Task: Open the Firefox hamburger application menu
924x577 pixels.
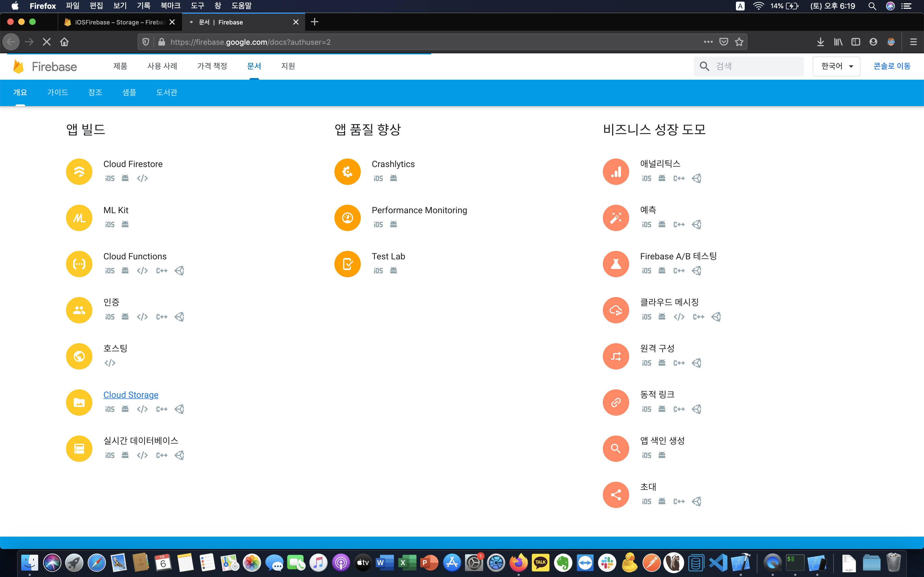Action: click(x=913, y=42)
